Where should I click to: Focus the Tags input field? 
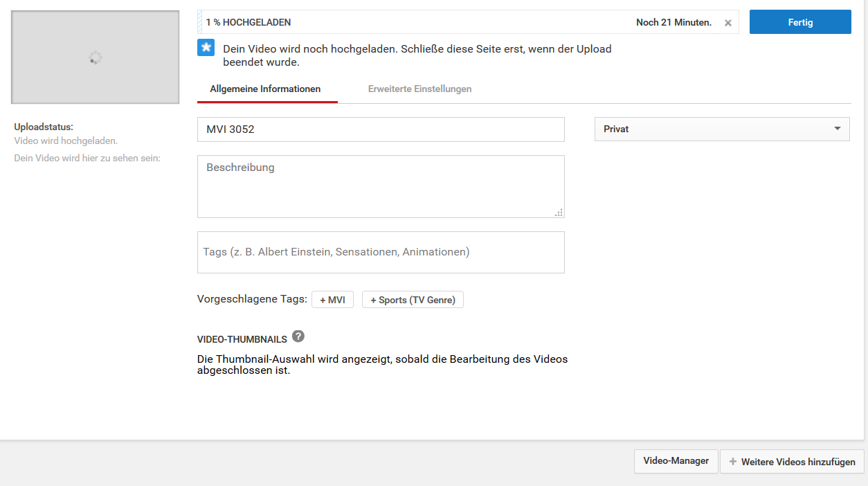(x=381, y=252)
